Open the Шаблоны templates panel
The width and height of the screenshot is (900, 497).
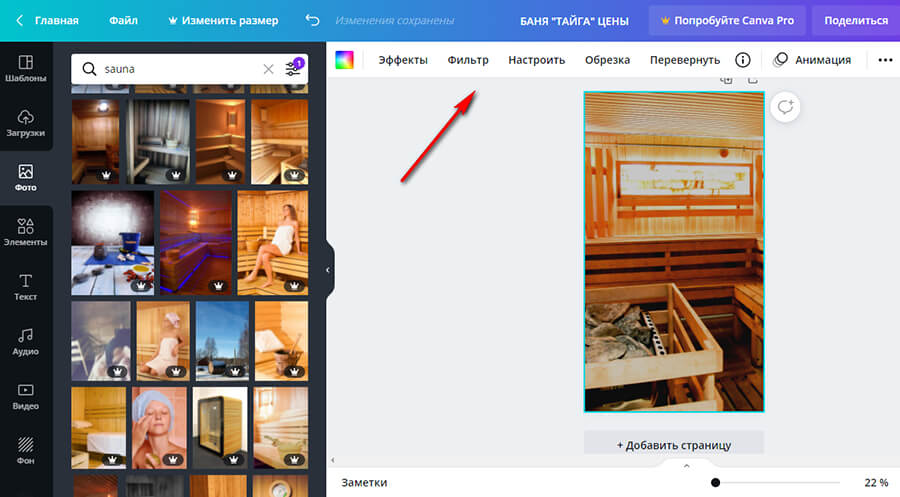coord(26,68)
